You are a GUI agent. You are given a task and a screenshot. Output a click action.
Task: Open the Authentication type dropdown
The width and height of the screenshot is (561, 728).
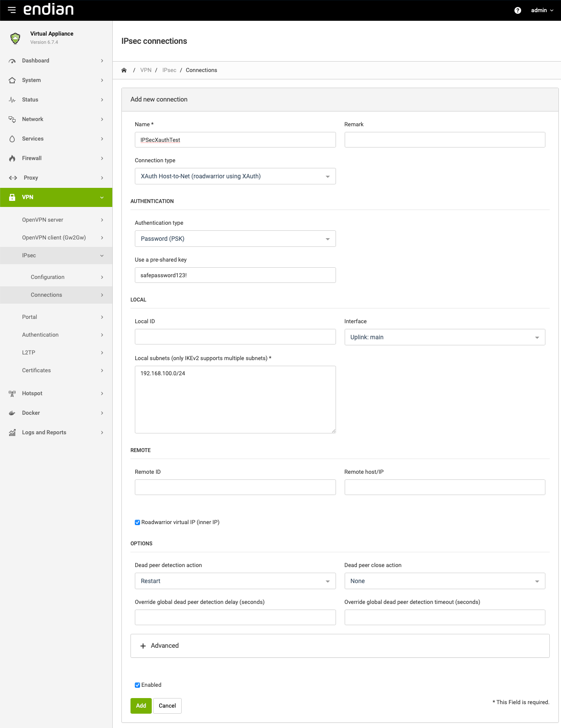click(x=235, y=239)
